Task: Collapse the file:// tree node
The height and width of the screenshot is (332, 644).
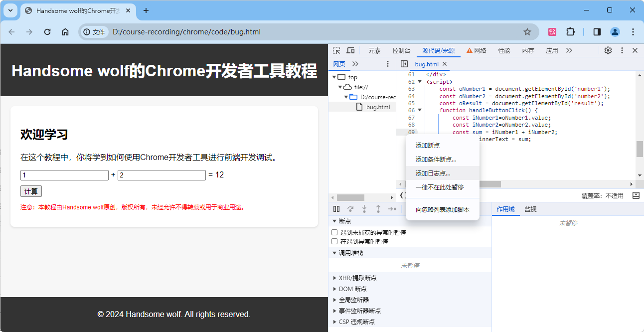Action: tap(340, 87)
